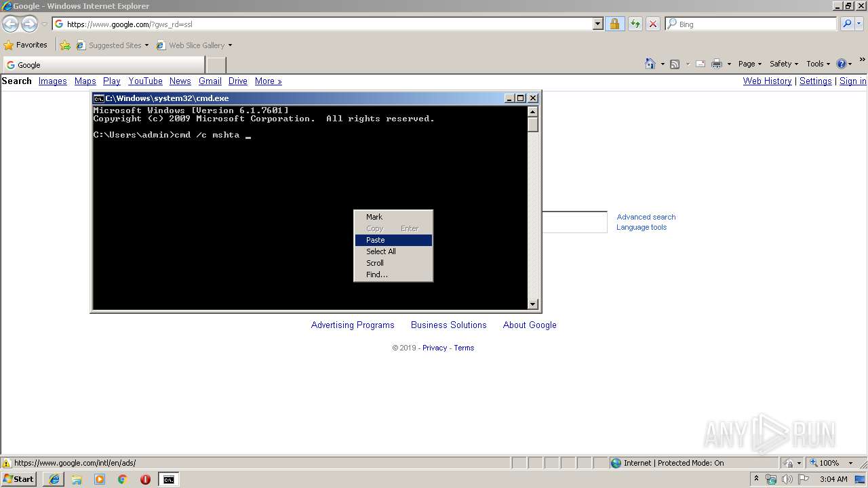The width and height of the screenshot is (868, 488).
Task: Click the cmd window scroll down arrow
Action: point(533,304)
